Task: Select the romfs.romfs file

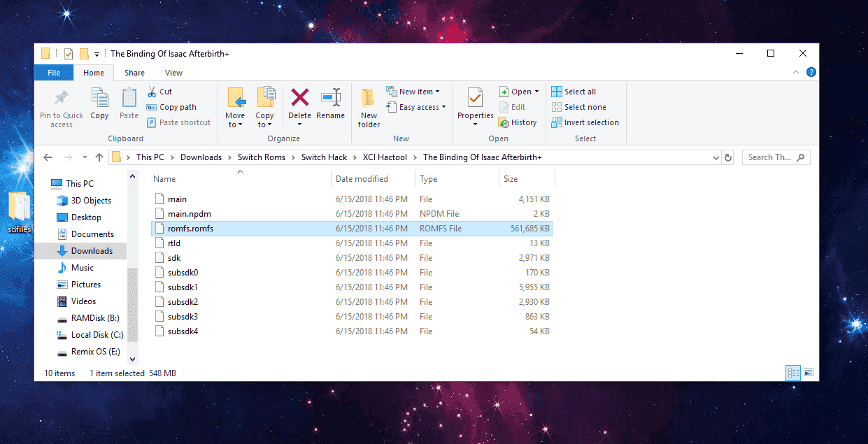Action: 352,229
